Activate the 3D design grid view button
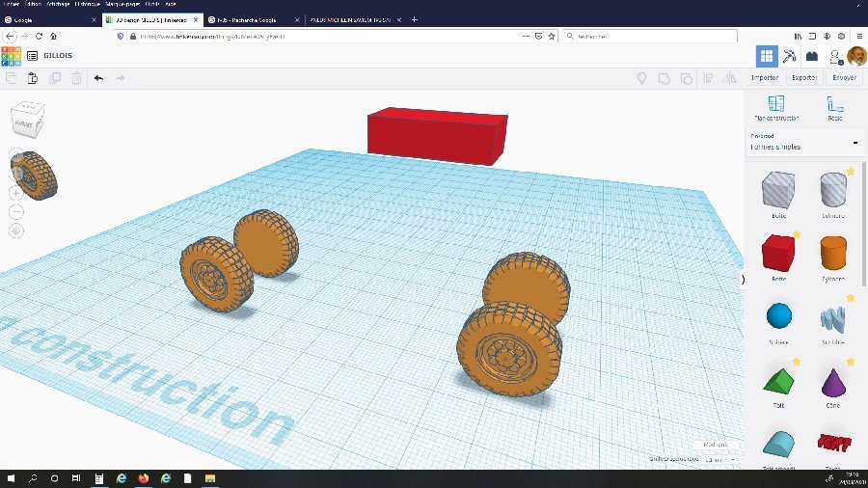Viewport: 868px width, 488px height. (767, 56)
